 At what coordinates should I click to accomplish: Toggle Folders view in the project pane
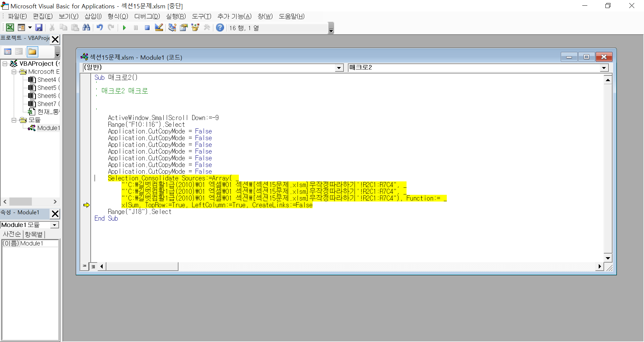33,52
